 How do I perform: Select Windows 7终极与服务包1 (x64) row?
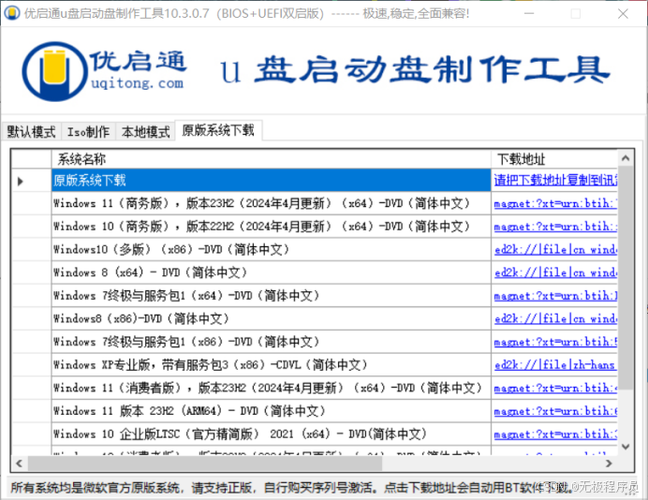tap(271, 296)
